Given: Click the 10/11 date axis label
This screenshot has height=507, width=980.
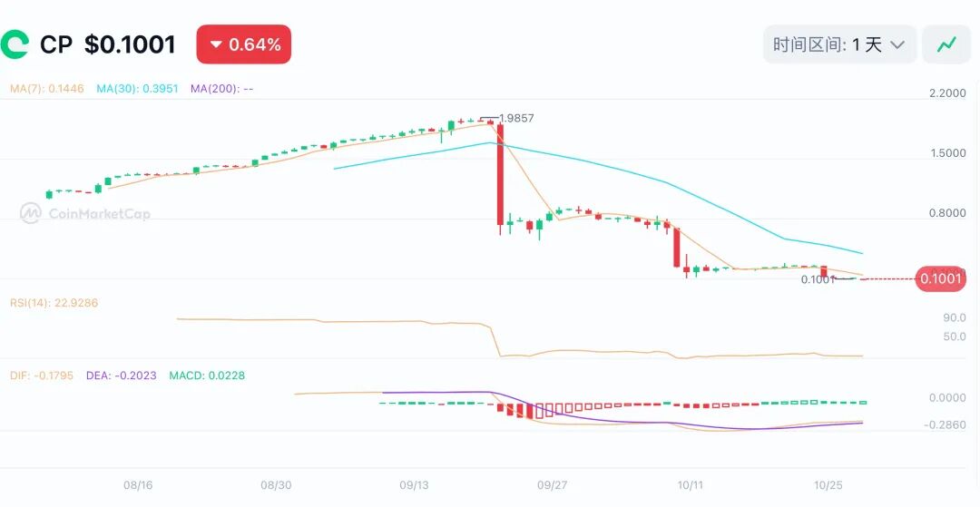Looking at the screenshot, I should point(691,485).
